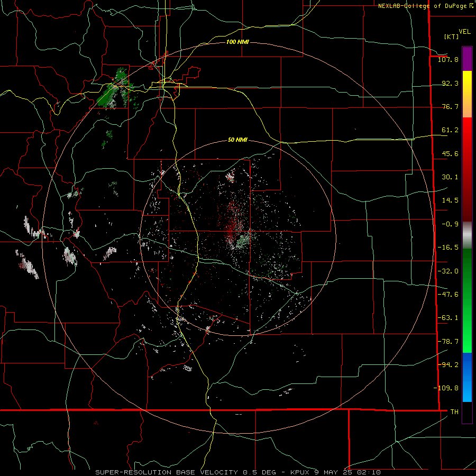Click the [KT] units label
The image size is (476, 476).
pyautogui.click(x=452, y=36)
